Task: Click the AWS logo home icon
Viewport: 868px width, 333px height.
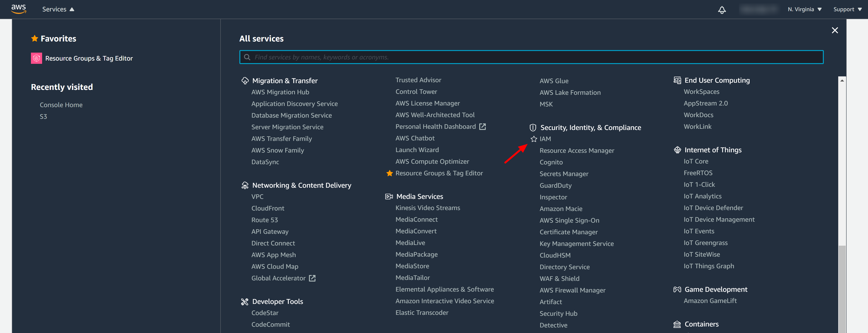Action: pos(19,9)
